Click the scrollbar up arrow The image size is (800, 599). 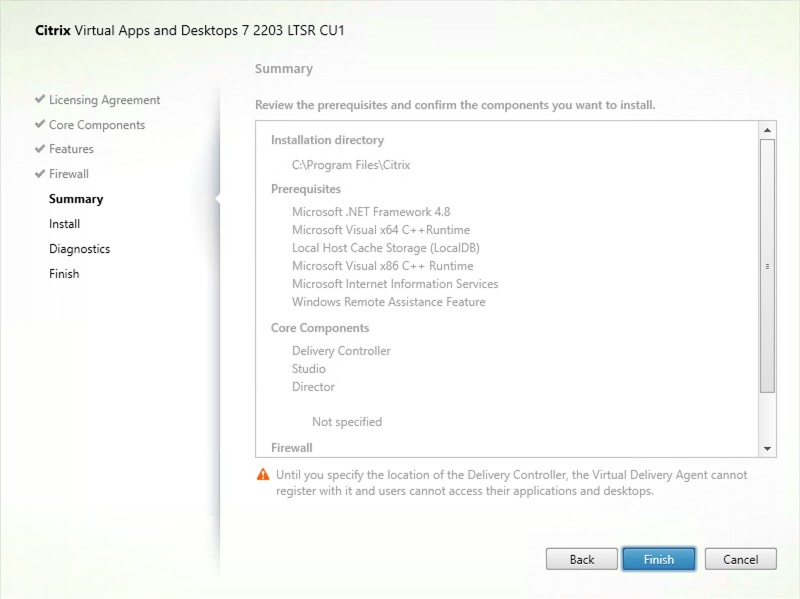(x=766, y=128)
